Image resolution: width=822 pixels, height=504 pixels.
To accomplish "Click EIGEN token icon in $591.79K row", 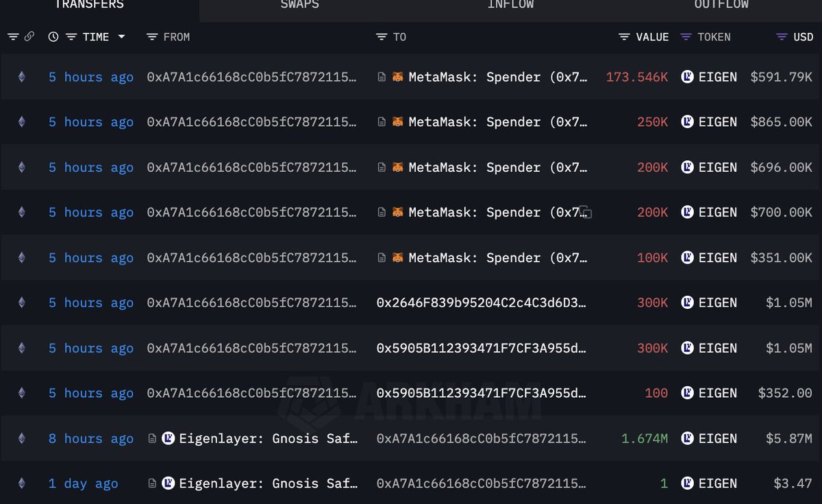I will click(688, 77).
